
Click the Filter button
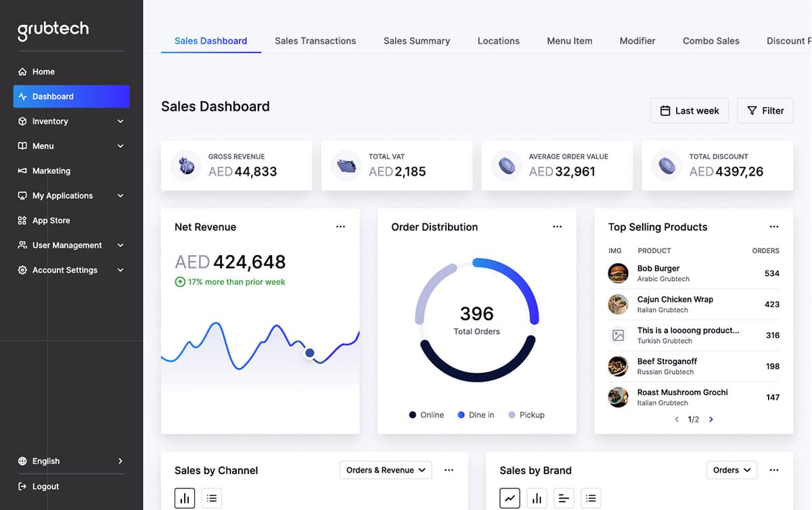[x=765, y=111]
